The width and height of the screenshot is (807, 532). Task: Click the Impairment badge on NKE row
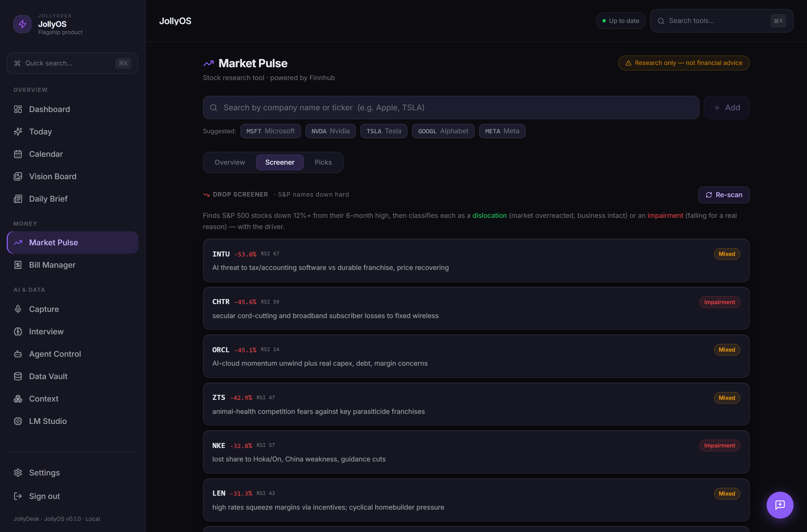[719, 445]
